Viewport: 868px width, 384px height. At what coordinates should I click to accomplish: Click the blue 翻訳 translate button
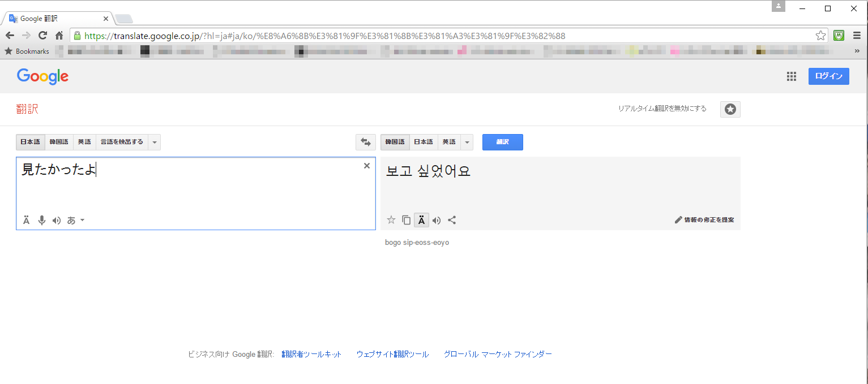[x=503, y=142]
